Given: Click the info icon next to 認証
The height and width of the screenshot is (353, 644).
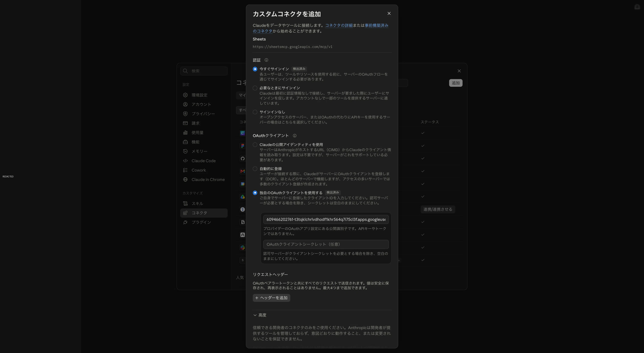Looking at the screenshot, I should coord(266,60).
